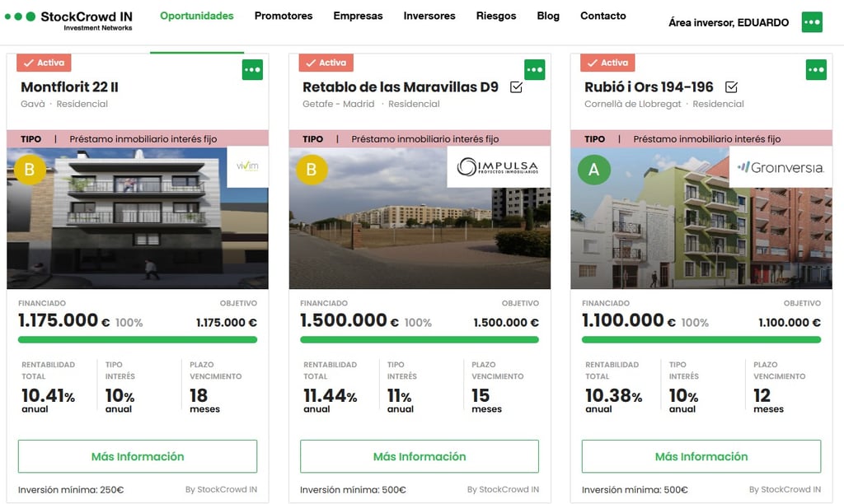
Task: Click Más Información for Retablo de las Maravillas D9
Action: point(420,456)
